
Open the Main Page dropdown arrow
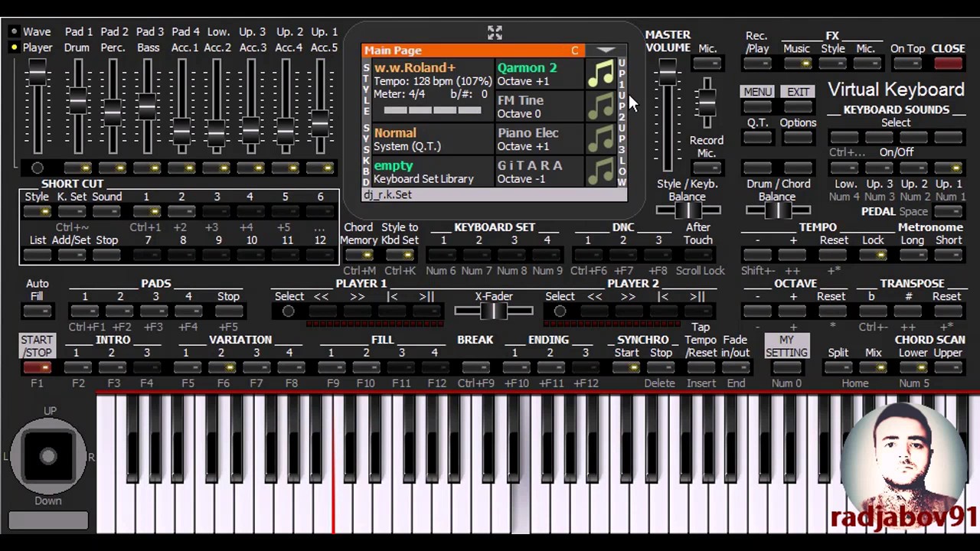pos(606,51)
